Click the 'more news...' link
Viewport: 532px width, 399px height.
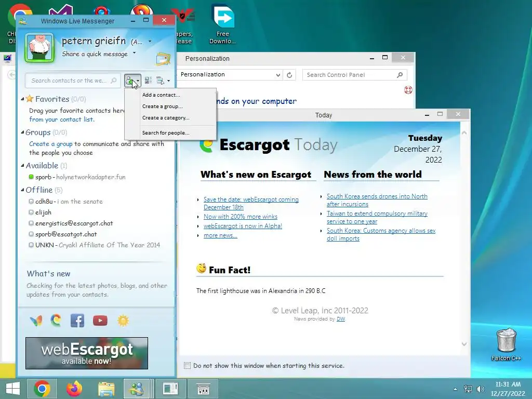220,235
